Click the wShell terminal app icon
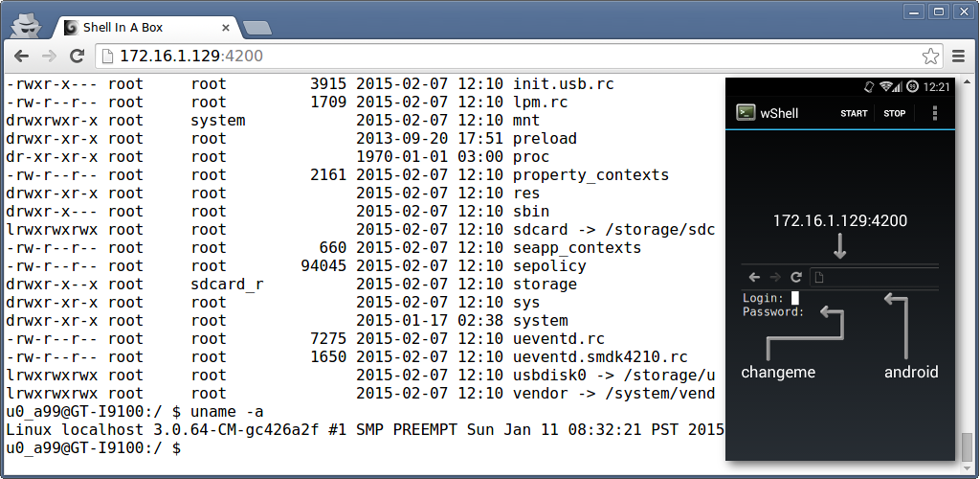This screenshot has width=980, height=479. tap(746, 112)
